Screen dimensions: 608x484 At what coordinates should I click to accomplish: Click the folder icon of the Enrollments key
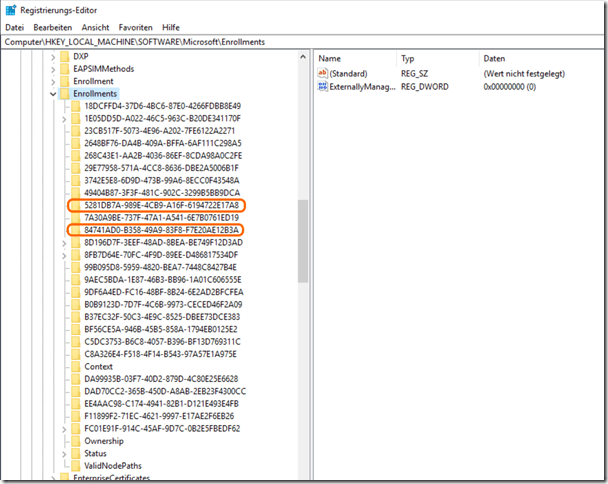point(64,94)
